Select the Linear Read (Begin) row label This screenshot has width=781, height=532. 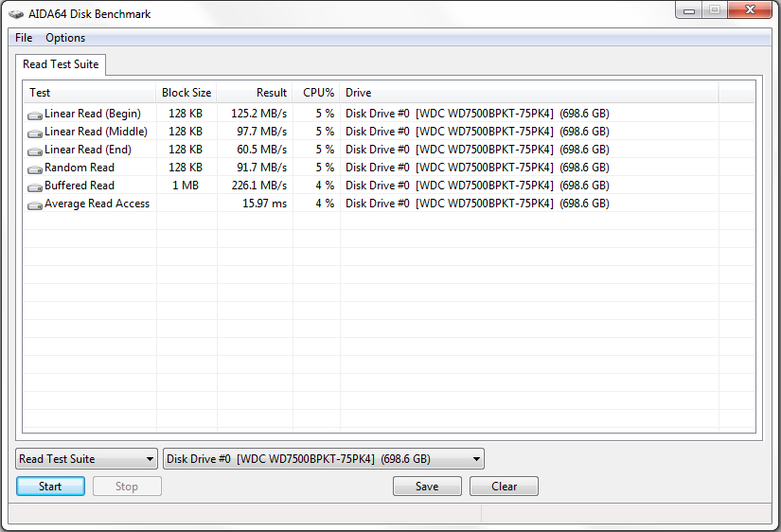[93, 114]
